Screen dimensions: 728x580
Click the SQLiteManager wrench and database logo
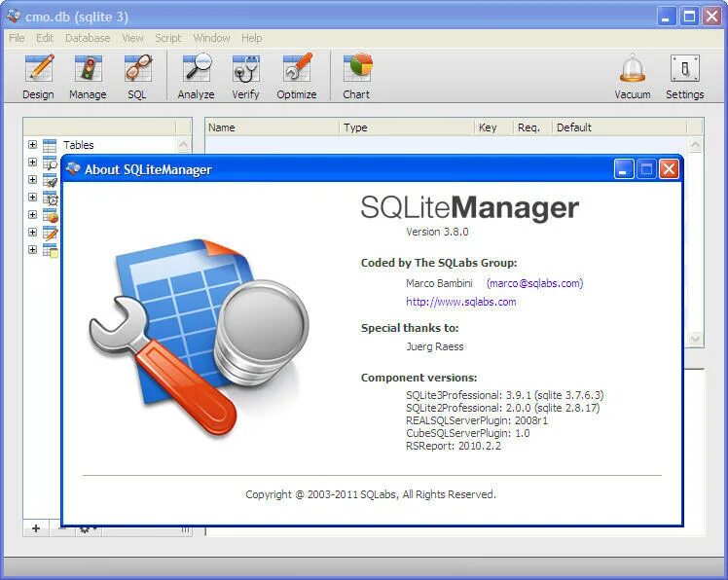tap(200, 339)
